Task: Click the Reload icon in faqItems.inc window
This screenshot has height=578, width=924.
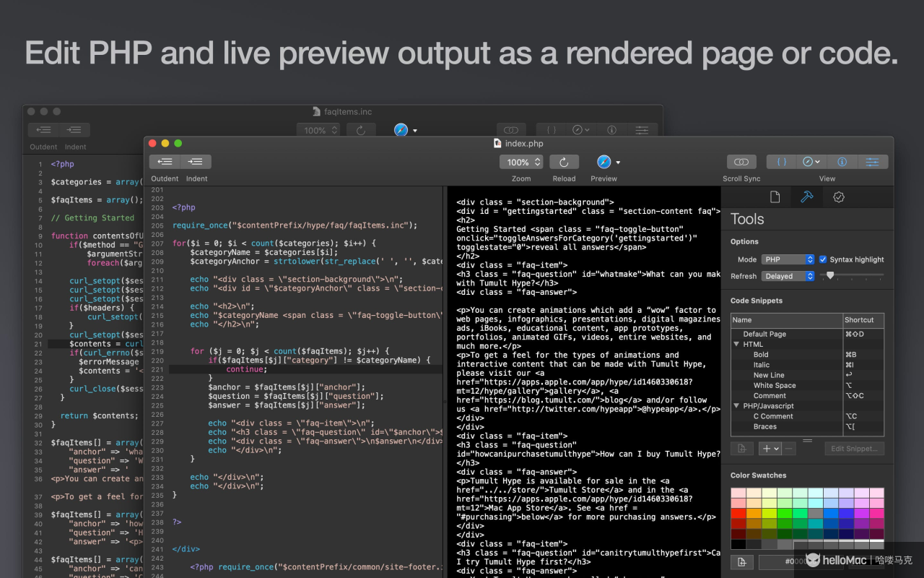Action: click(361, 130)
